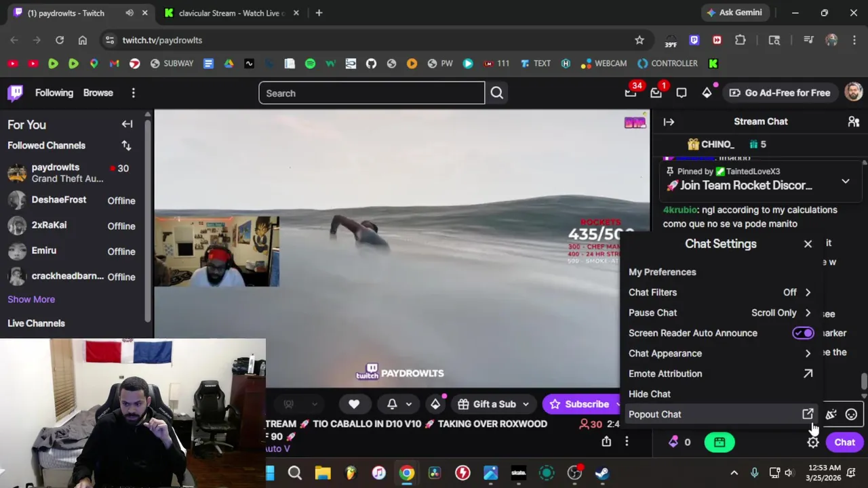Click Go Ad-Free for Free button
Screen dimensions: 868x488
click(x=780, y=93)
